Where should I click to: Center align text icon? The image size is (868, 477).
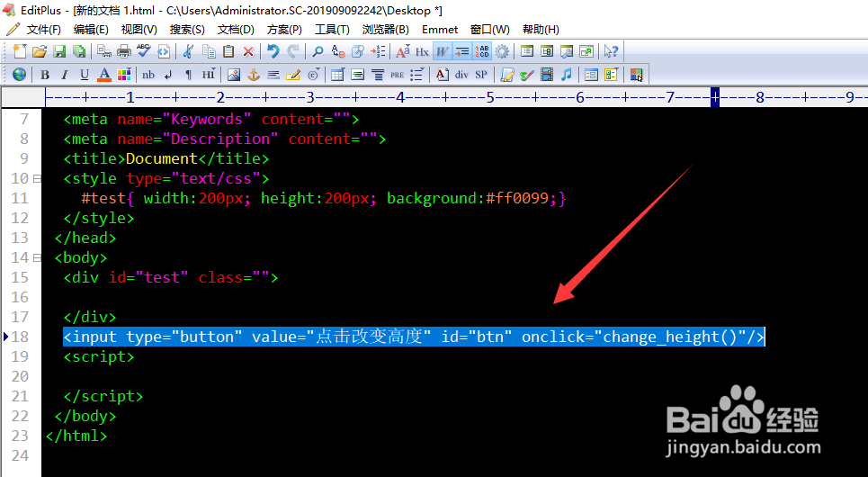click(x=378, y=74)
